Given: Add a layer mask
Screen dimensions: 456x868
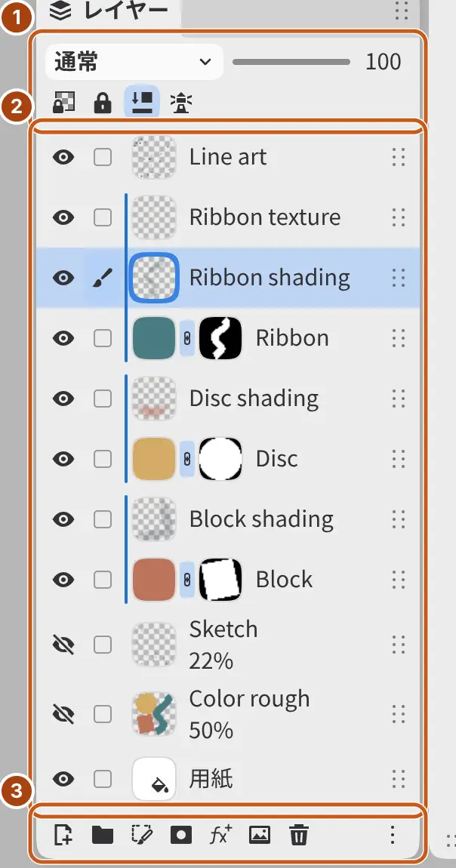Looking at the screenshot, I should pyautogui.click(x=181, y=834).
